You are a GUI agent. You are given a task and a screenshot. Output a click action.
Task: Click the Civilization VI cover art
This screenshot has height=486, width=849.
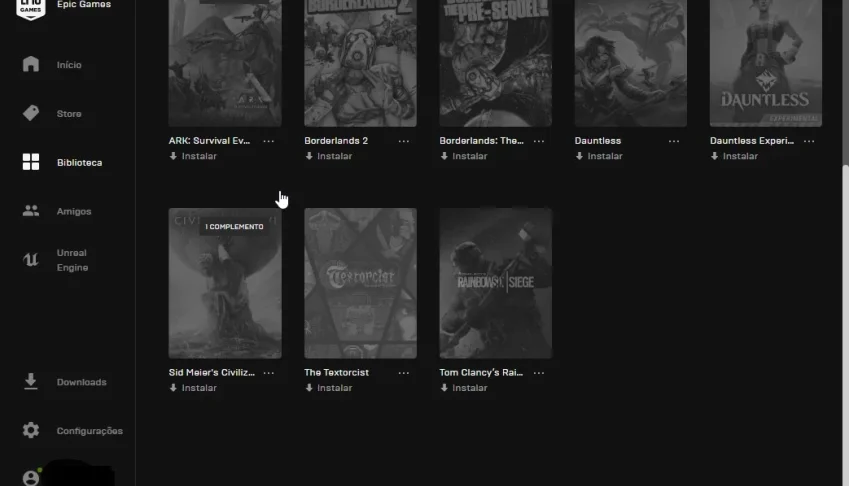click(x=225, y=283)
